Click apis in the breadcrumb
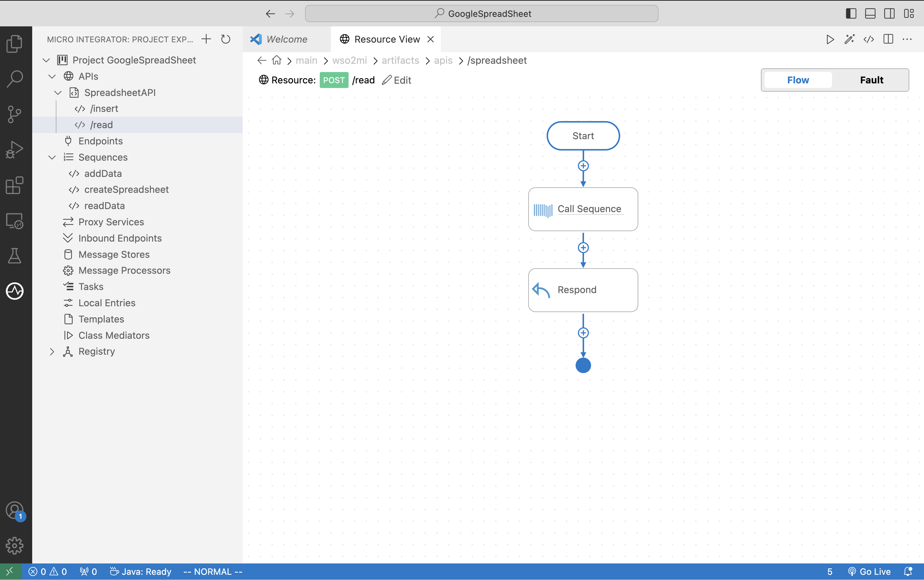Image resolution: width=924 pixels, height=580 pixels. point(443,60)
